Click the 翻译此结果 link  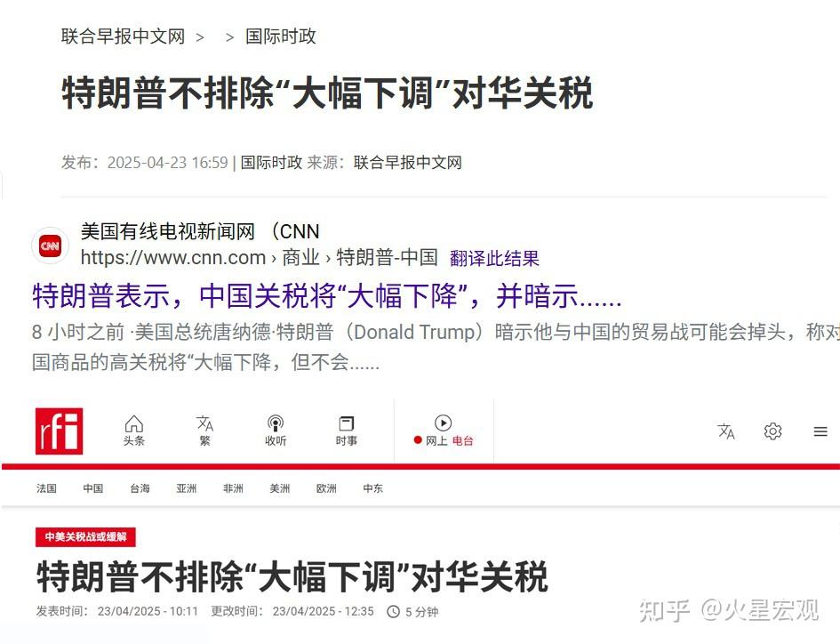(494, 259)
